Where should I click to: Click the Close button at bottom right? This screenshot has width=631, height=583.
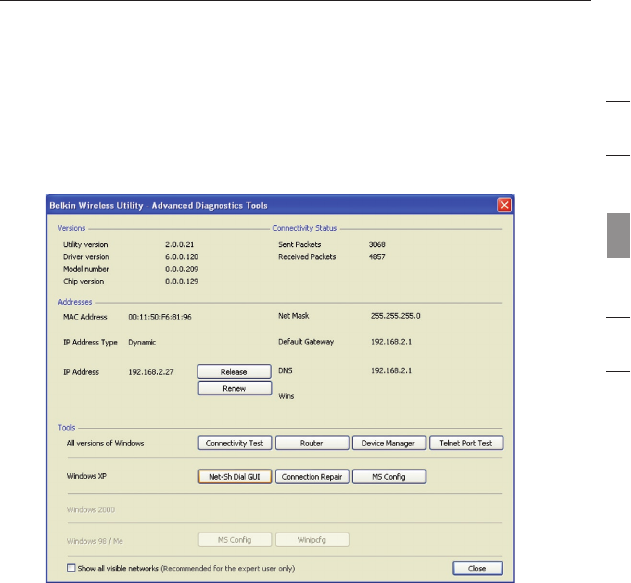coord(477,568)
